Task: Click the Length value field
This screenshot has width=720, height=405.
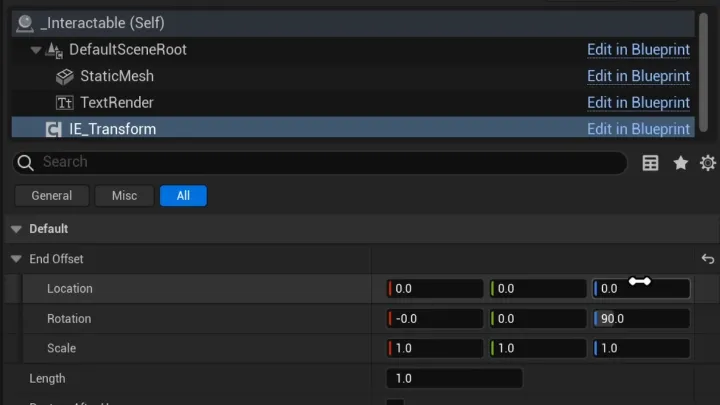Action: pyautogui.click(x=454, y=378)
